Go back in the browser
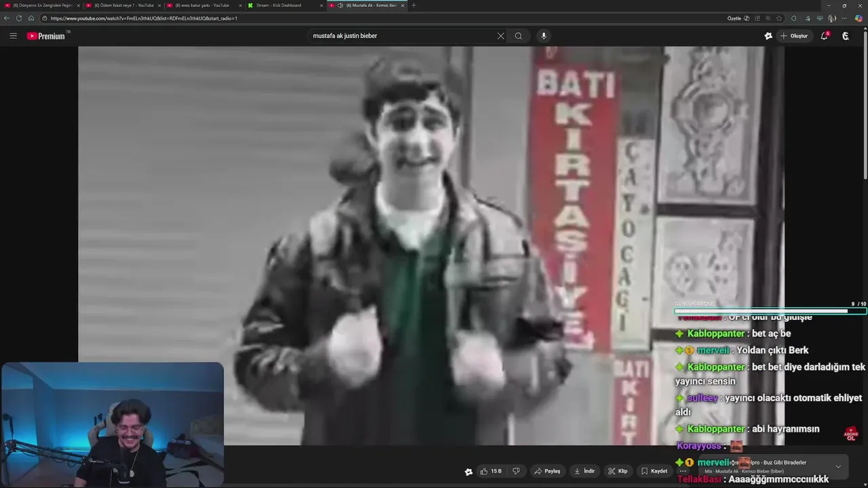868x488 pixels. (x=7, y=18)
